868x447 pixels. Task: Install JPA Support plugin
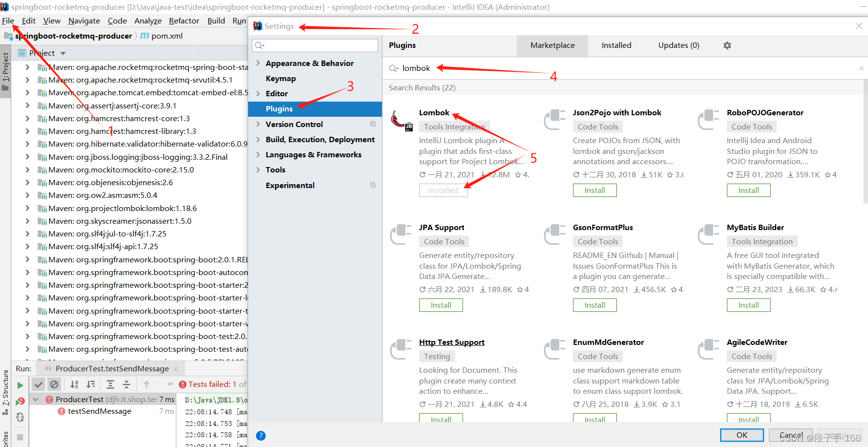click(x=441, y=305)
